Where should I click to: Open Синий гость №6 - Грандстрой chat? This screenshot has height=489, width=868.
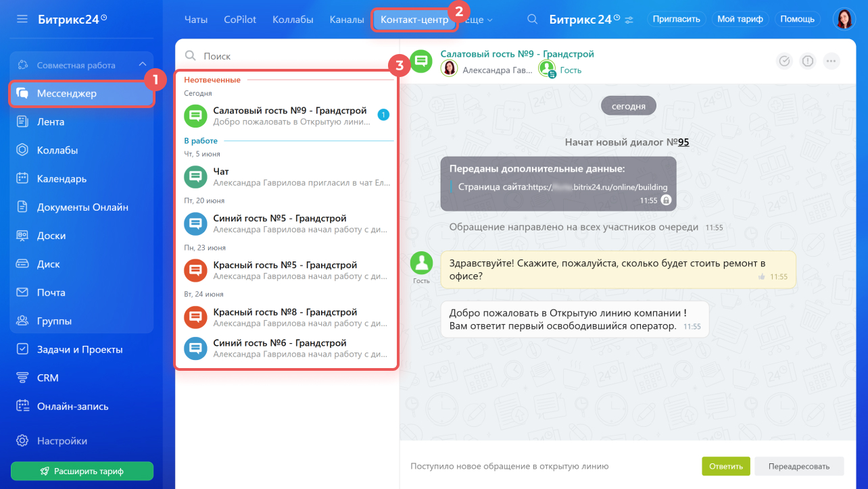(287, 348)
